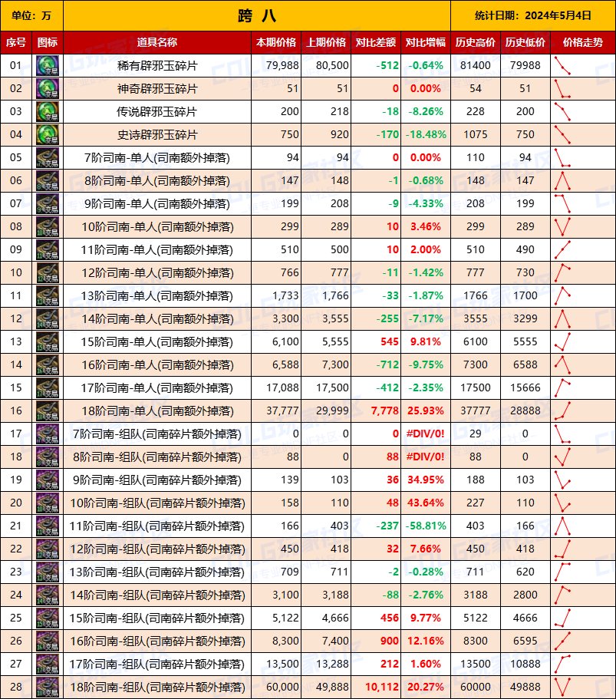616x699 pixels.
Task: Click the difference value 10,112
Action: tap(382, 687)
